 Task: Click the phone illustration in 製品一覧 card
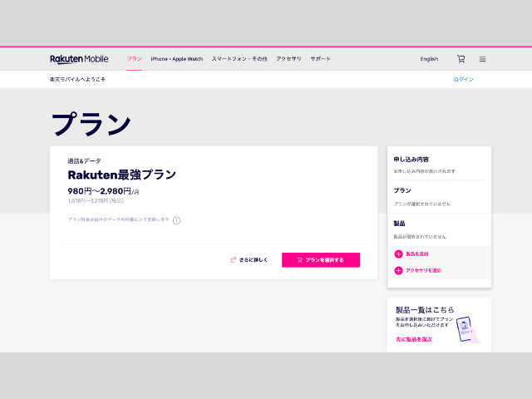(x=467, y=329)
